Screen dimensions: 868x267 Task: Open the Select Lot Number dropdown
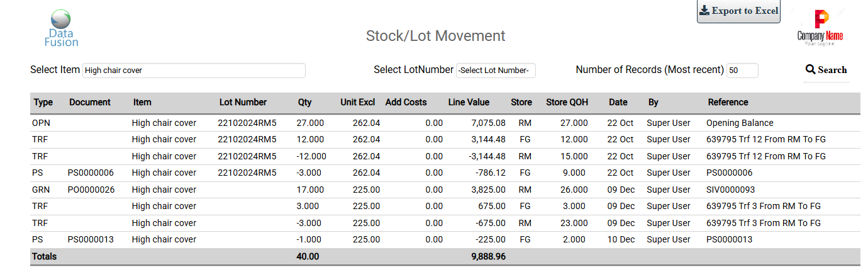pyautogui.click(x=496, y=71)
